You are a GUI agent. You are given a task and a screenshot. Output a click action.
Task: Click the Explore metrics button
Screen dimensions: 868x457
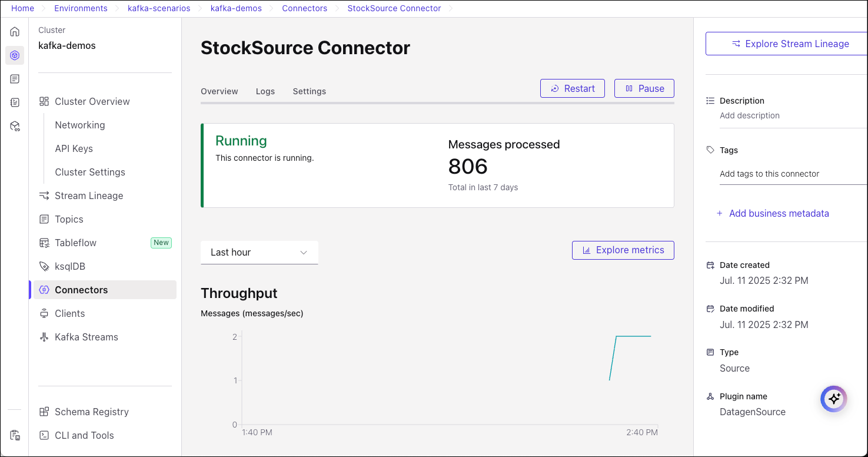(623, 250)
